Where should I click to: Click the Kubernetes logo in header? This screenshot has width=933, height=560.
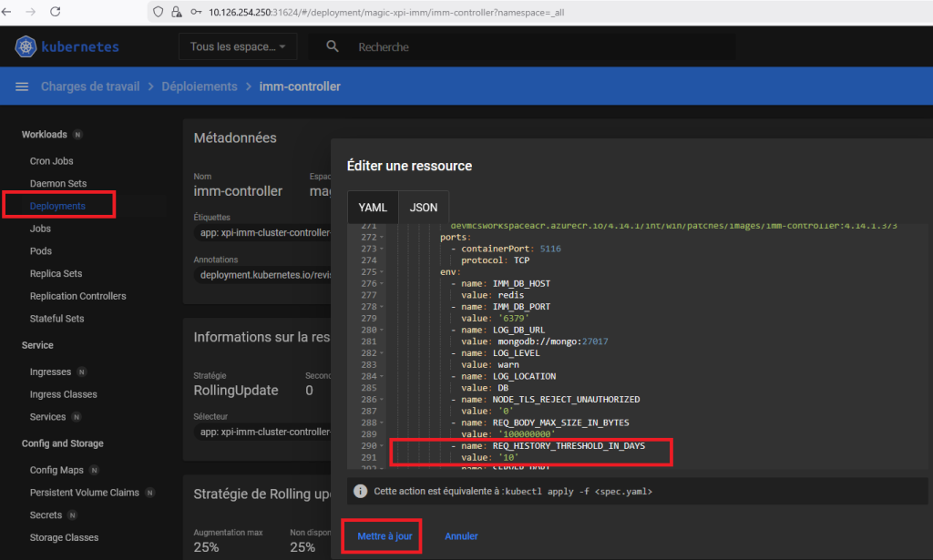coord(25,46)
